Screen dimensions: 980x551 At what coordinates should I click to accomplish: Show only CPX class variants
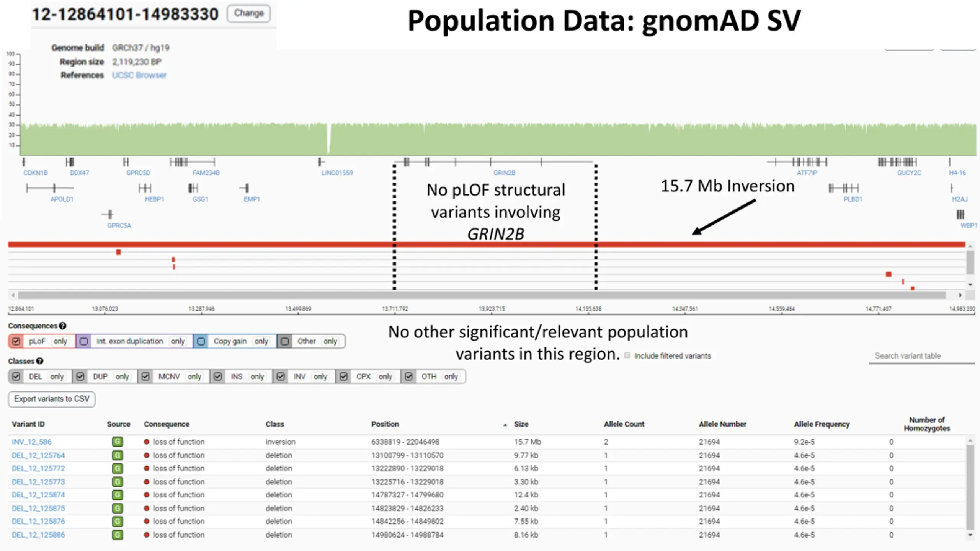click(x=385, y=377)
